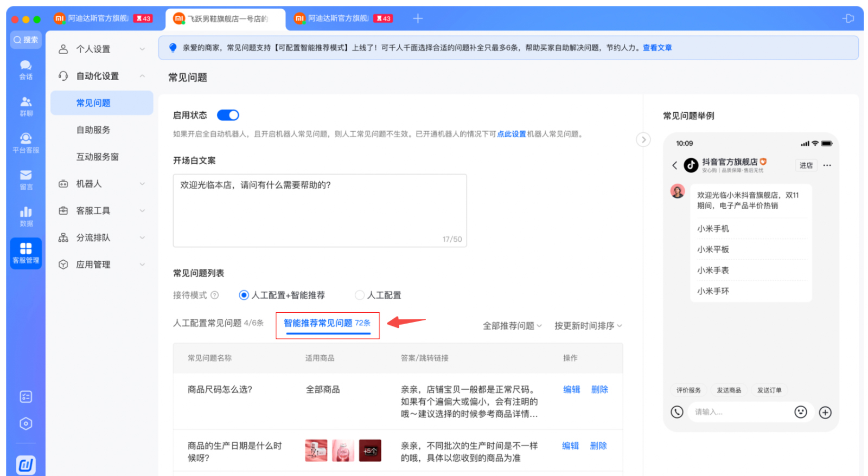
Task: Click the blue app logo at sidebar bottom
Action: (25, 465)
